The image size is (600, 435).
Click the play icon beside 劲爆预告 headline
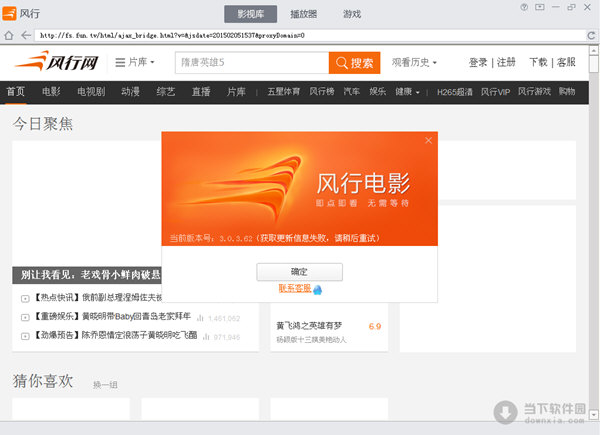click(25, 336)
